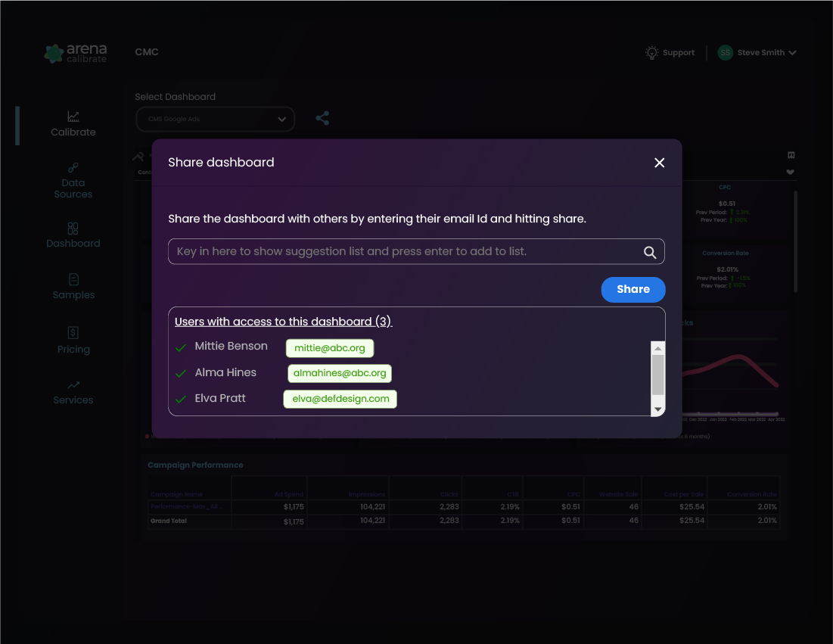Click the almahines@abc.org email tag
This screenshot has height=644, width=833.
[340, 373]
